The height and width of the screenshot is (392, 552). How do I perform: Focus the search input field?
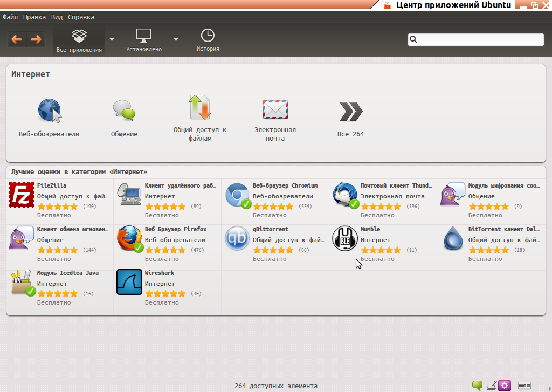point(476,39)
